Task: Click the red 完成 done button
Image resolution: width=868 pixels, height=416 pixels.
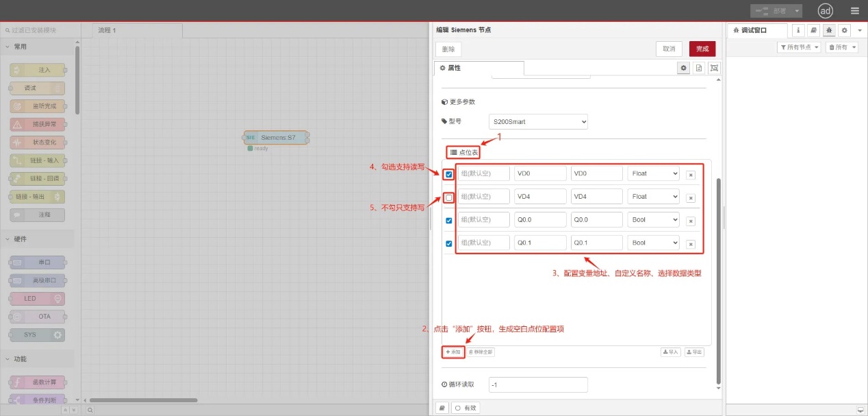Action: click(702, 49)
